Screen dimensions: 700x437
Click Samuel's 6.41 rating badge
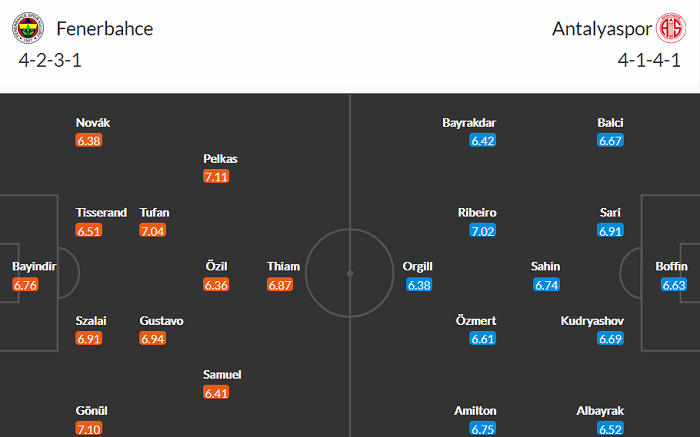(217, 393)
